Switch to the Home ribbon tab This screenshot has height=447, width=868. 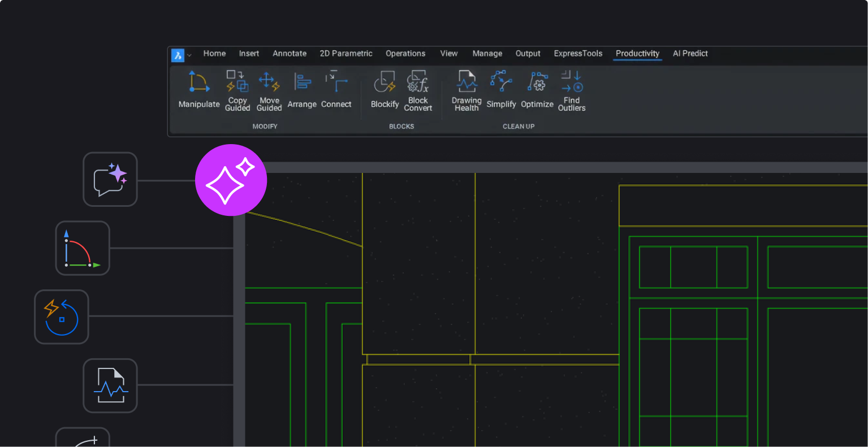click(x=214, y=53)
